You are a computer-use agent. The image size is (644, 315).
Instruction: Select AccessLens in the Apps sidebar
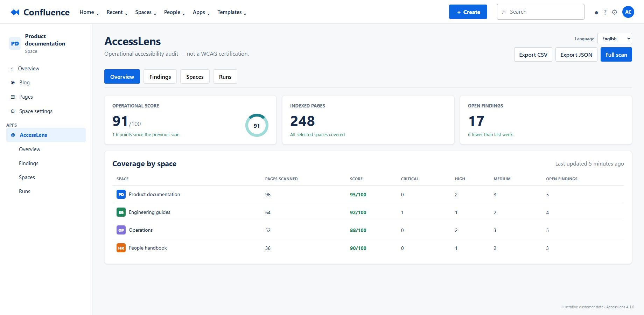click(46, 135)
